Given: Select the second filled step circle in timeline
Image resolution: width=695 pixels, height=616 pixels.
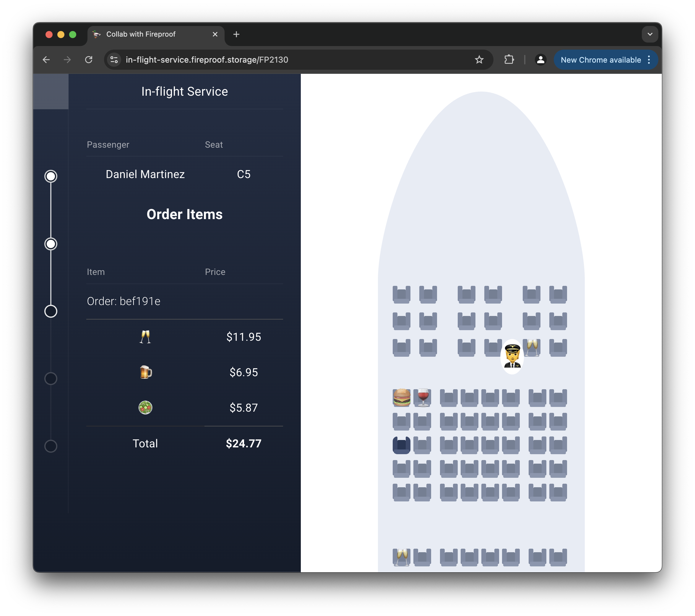Looking at the screenshot, I should click(51, 244).
